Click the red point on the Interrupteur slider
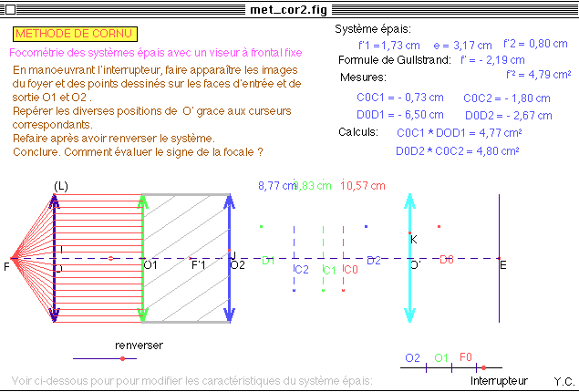Image resolution: width=579 pixels, height=392 pixels. (483, 367)
